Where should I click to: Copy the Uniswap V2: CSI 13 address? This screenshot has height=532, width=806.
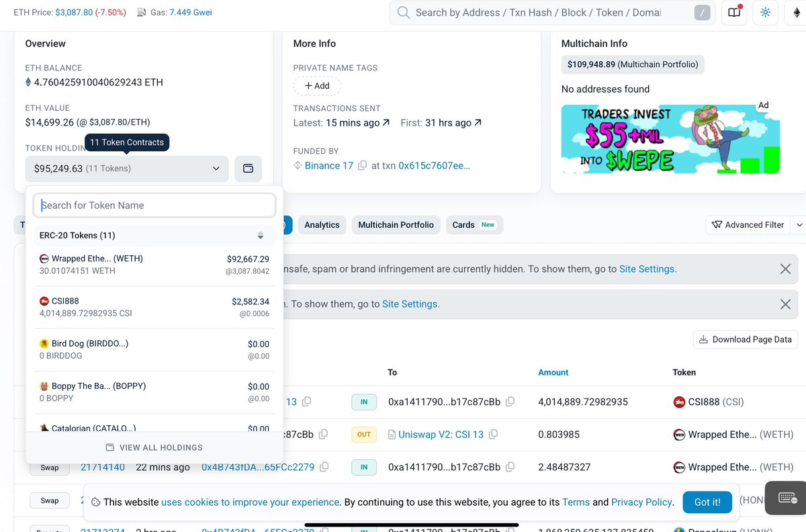[x=493, y=435]
